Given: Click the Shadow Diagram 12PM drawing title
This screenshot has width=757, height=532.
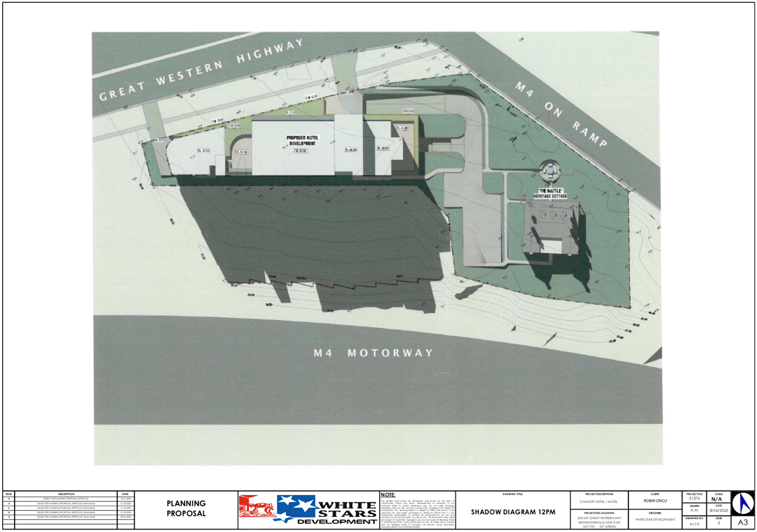Looking at the screenshot, I should [513, 512].
